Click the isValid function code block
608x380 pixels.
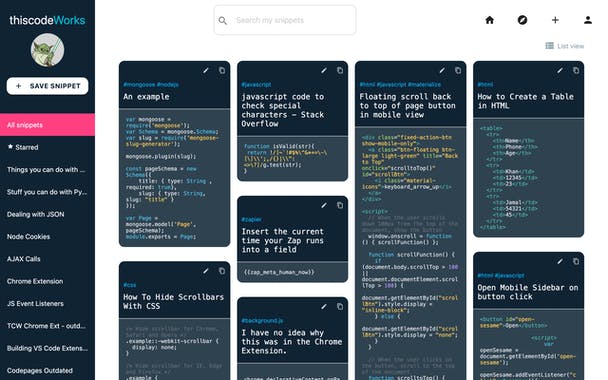click(x=292, y=158)
